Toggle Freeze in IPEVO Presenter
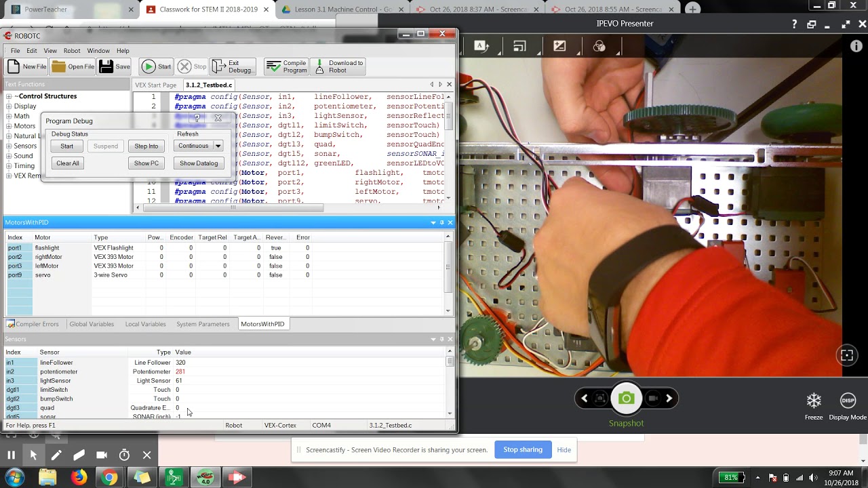Viewport: 868px width, 488px height. (814, 405)
